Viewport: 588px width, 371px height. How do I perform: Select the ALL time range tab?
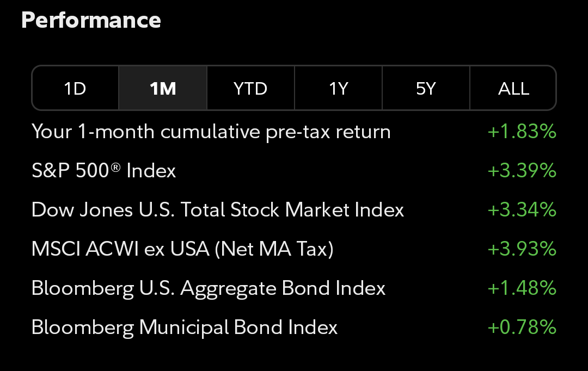point(513,89)
